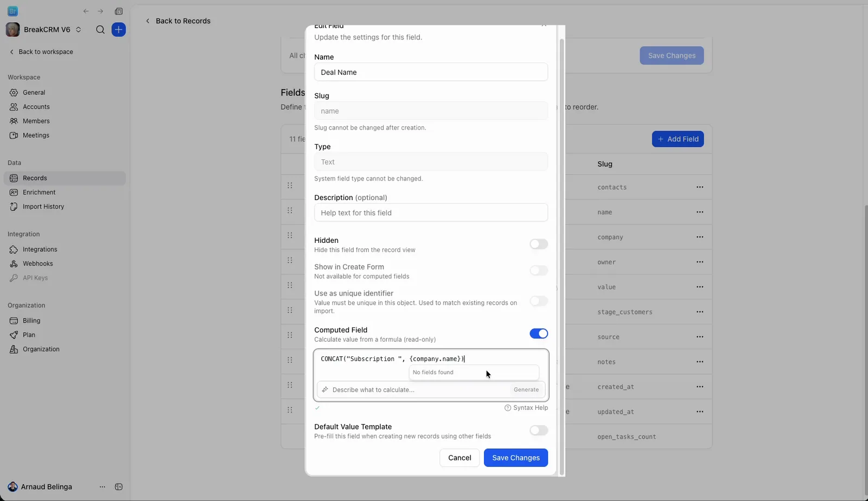868x501 pixels.
Task: Click the Name input containing Deal Name
Action: coord(431,72)
